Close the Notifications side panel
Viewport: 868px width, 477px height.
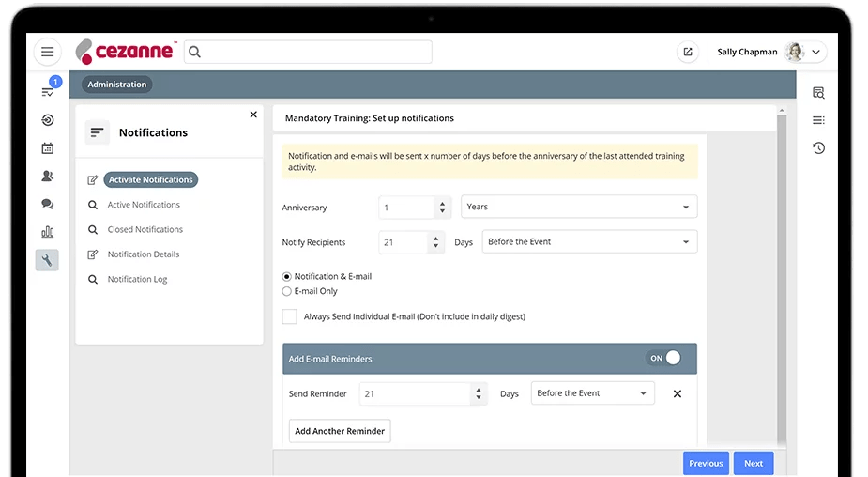[x=253, y=115]
